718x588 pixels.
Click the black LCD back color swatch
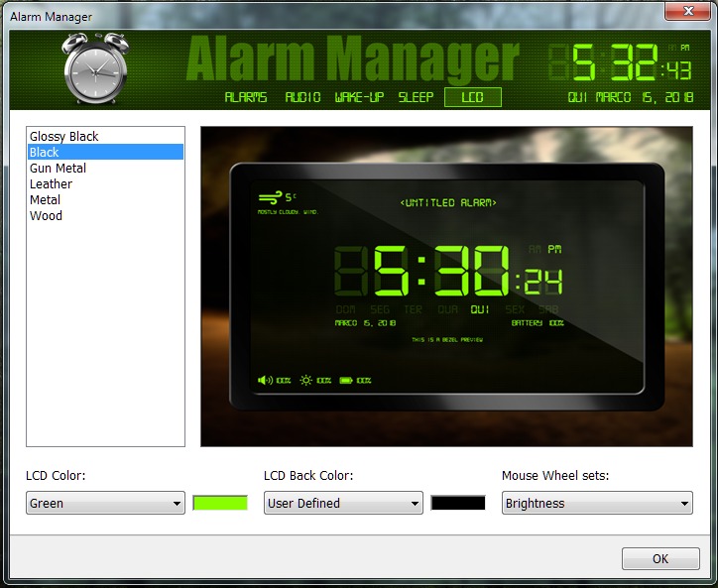(458, 503)
